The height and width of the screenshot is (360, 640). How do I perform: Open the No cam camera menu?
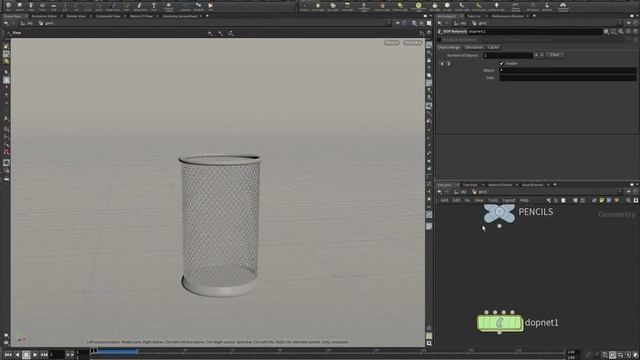click(413, 43)
